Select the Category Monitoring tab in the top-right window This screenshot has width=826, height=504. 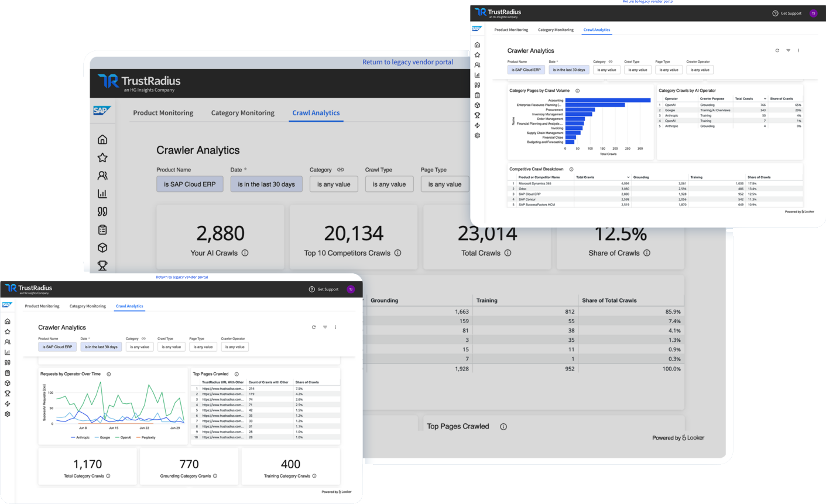pos(556,30)
